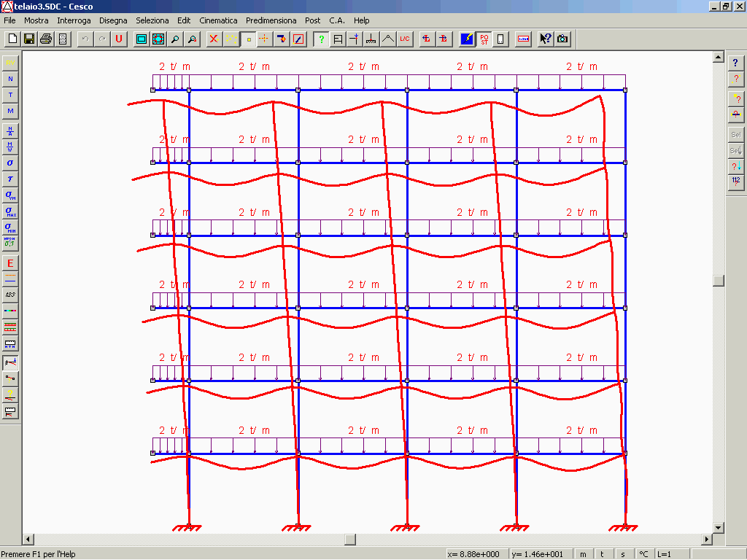Viewport: 747px width, 560px height.
Task: Click the horizontal scrollbar thumb
Action: [x=350, y=540]
